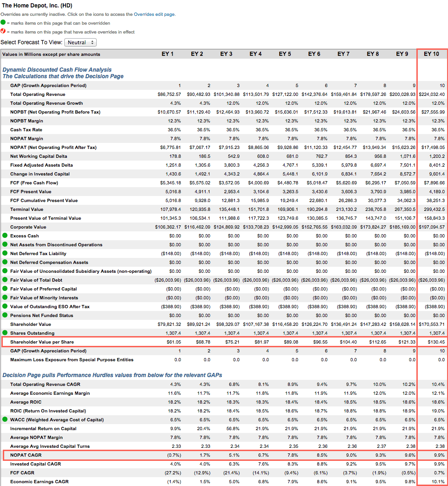Click green override icon beside Excess Cash
The image size is (448, 486).
coord(5,235)
